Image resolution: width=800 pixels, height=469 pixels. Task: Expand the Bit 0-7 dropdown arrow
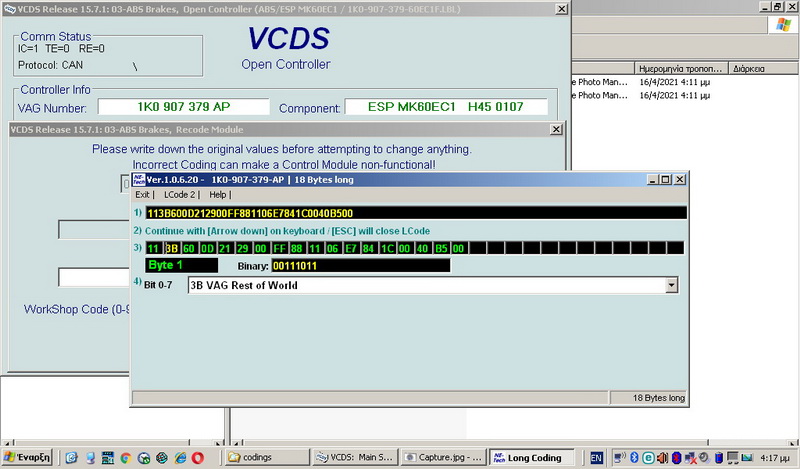pyautogui.click(x=671, y=285)
